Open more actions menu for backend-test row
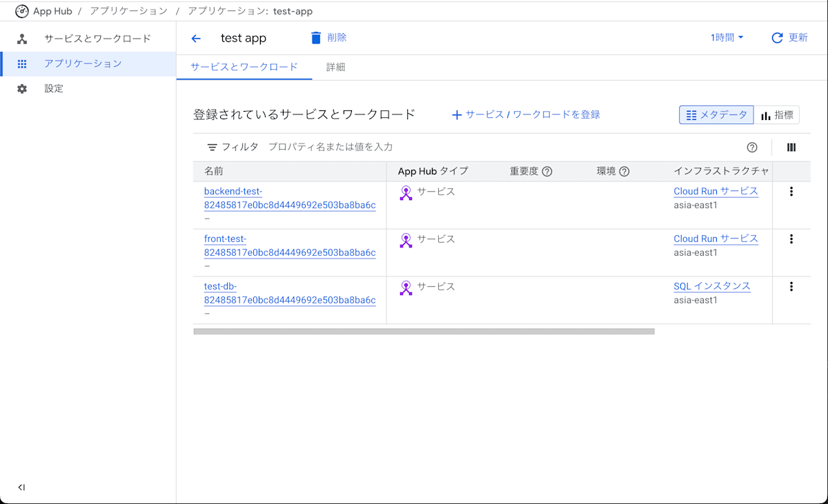828x504 pixels. 791,192
